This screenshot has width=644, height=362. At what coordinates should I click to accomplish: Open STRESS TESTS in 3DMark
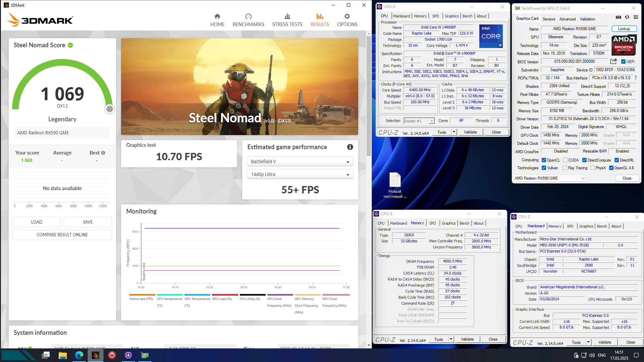pyautogui.click(x=287, y=20)
